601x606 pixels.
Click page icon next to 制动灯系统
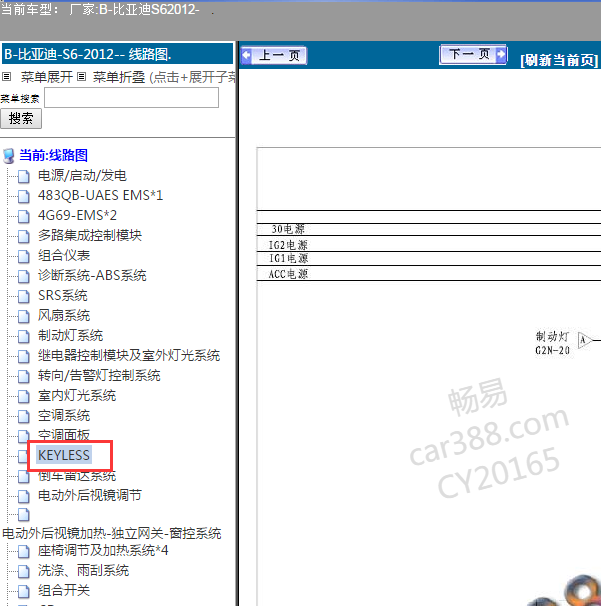[x=24, y=336]
